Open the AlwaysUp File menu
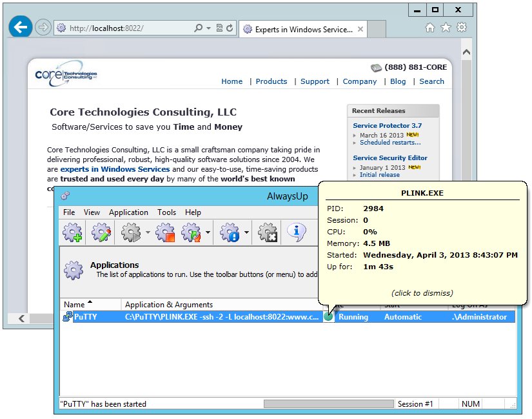 [x=69, y=212]
